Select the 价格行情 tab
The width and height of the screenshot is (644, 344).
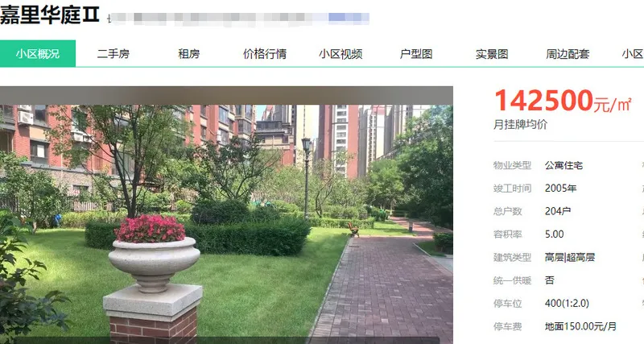click(x=265, y=54)
